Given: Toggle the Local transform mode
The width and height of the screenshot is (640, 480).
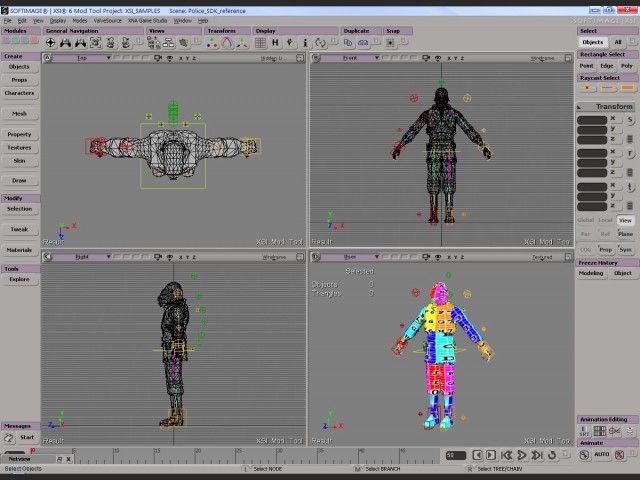Looking at the screenshot, I should click(x=605, y=220).
